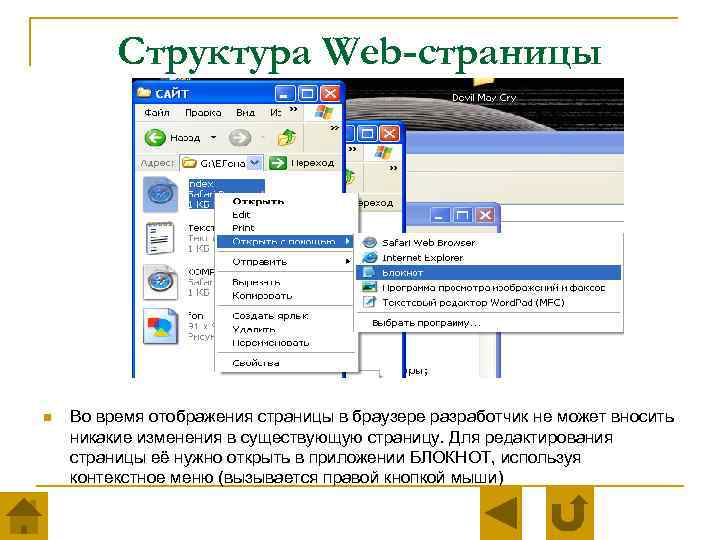Click the Переход button label
Image resolution: width=720 pixels, height=540 pixels.
(313, 163)
